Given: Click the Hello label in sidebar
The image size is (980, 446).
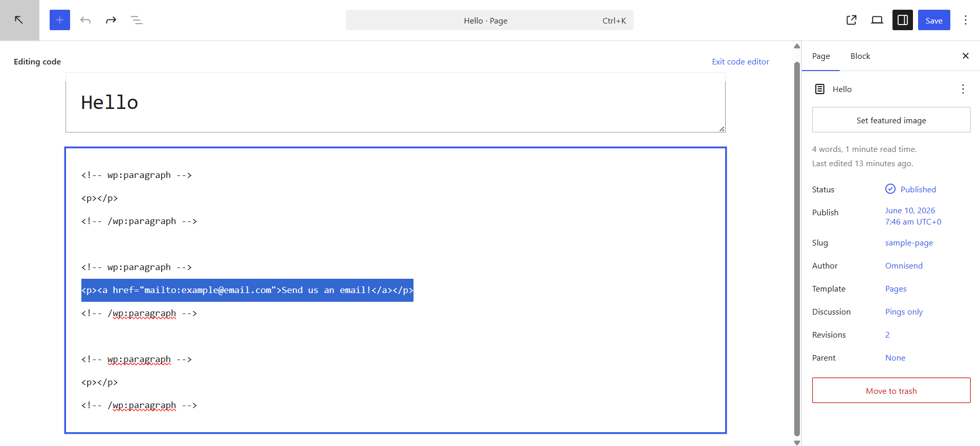Looking at the screenshot, I should click(x=842, y=89).
